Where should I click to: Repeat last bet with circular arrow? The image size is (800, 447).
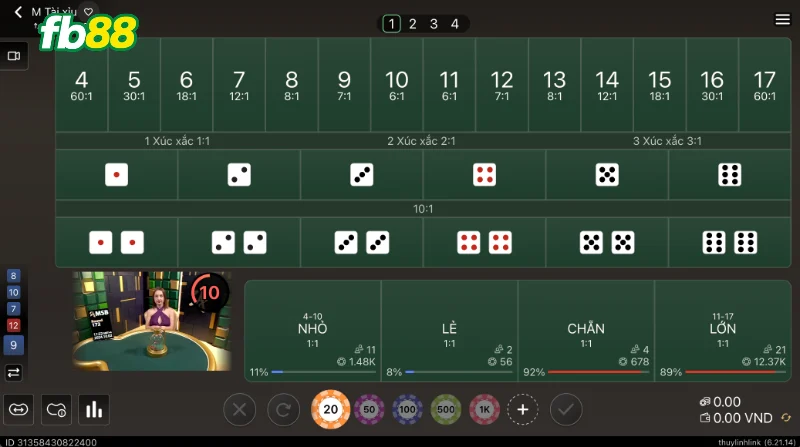(284, 409)
